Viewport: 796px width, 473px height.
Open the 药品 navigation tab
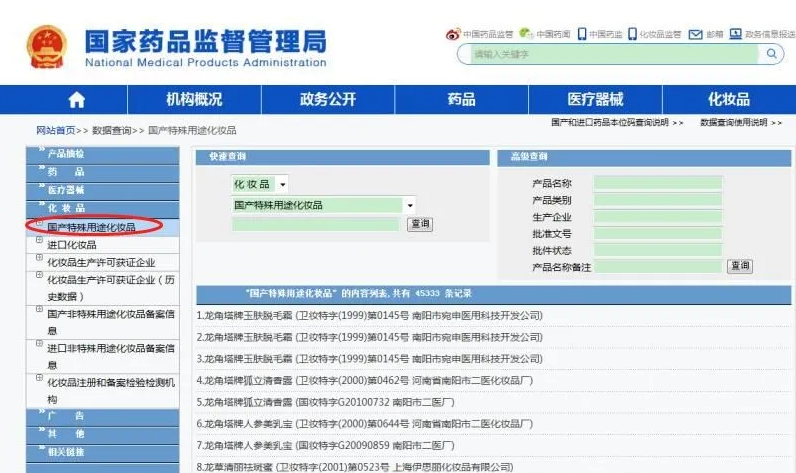tap(461, 99)
